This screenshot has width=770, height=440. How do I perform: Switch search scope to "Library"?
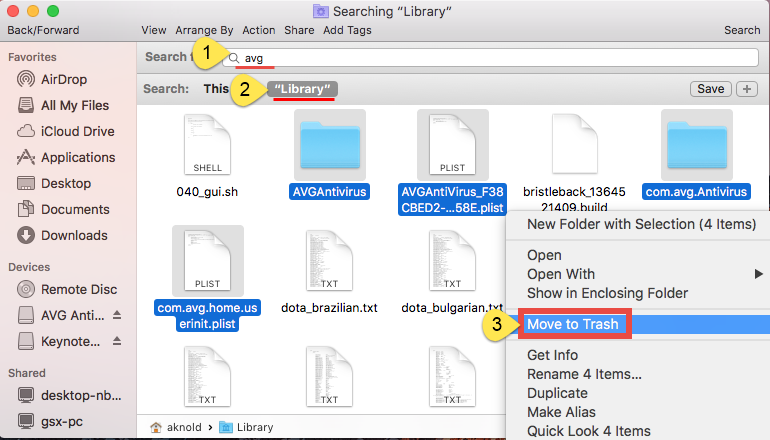[x=303, y=89]
